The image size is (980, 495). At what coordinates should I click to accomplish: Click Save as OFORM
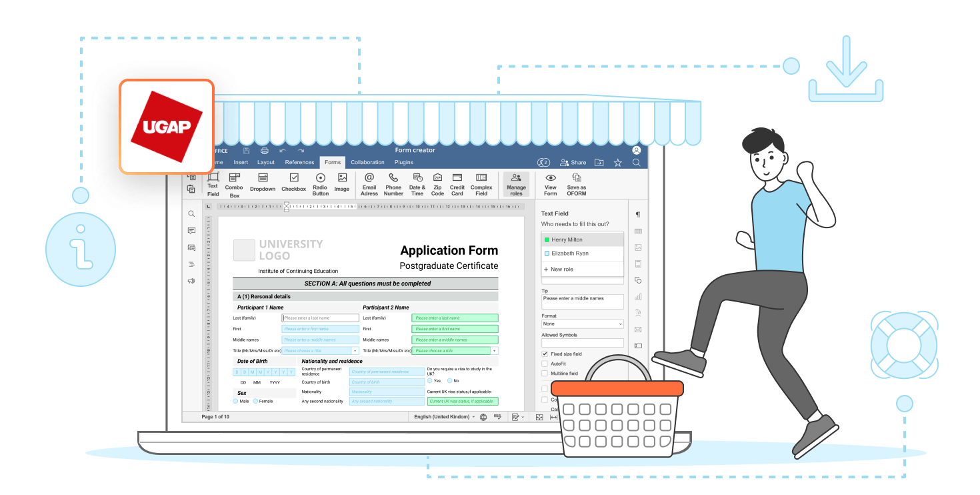tap(577, 184)
